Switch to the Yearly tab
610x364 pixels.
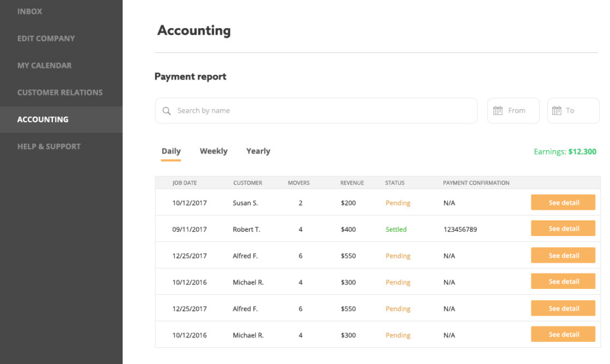258,151
